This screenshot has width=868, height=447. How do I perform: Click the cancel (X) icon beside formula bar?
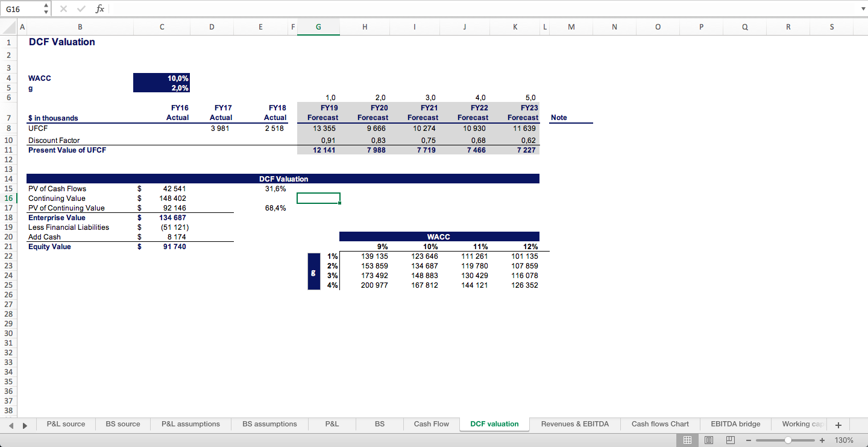point(63,8)
